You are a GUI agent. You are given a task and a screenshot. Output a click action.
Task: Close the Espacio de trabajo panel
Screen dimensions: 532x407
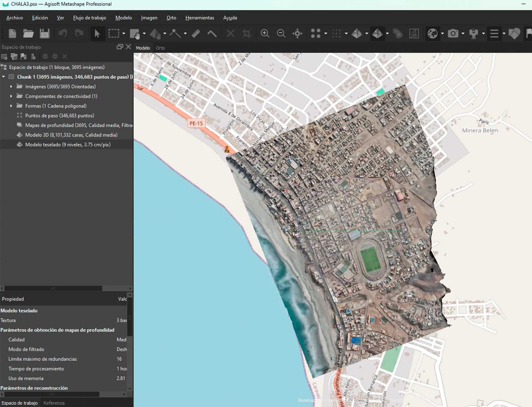(128, 47)
